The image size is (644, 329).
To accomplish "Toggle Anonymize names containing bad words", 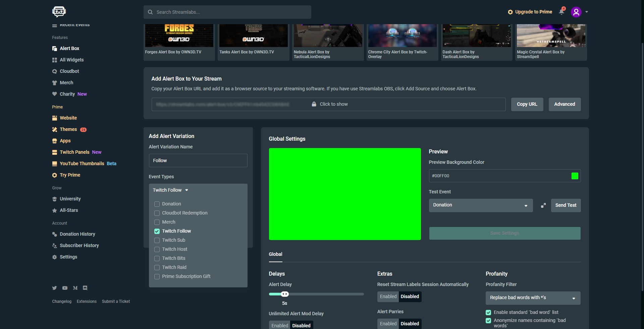I will tap(488, 321).
